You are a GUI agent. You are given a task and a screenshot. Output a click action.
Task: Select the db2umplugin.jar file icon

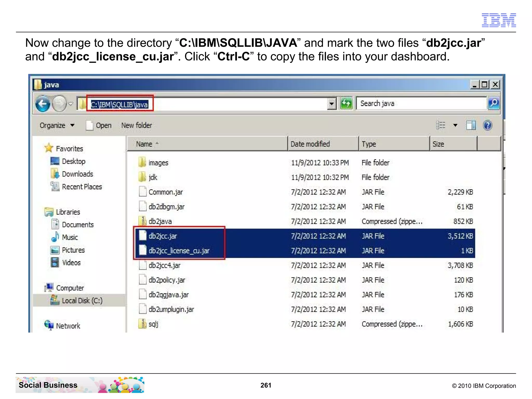(143, 309)
